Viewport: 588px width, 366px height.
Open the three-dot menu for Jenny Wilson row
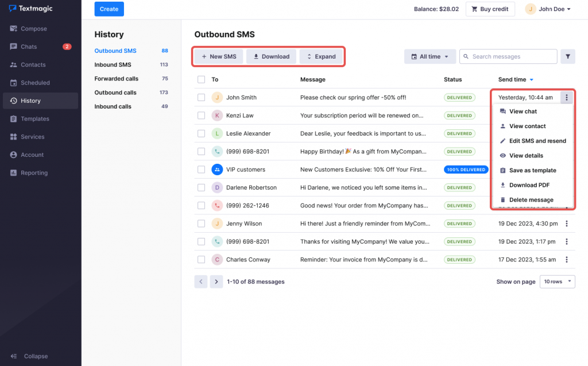pyautogui.click(x=567, y=224)
